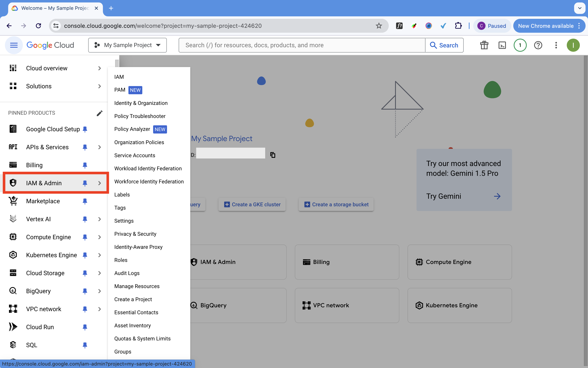Open the Compute Engine quick access card
The image size is (588, 368).
pos(459,262)
